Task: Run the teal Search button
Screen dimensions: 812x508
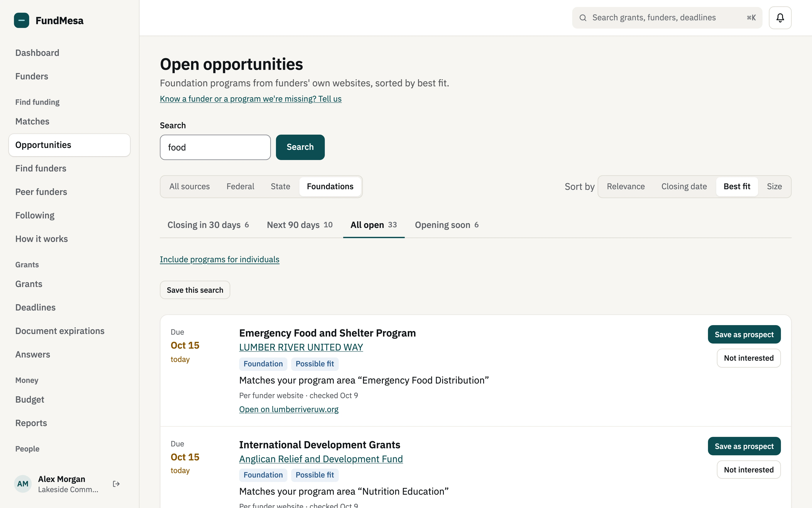Action: point(300,147)
